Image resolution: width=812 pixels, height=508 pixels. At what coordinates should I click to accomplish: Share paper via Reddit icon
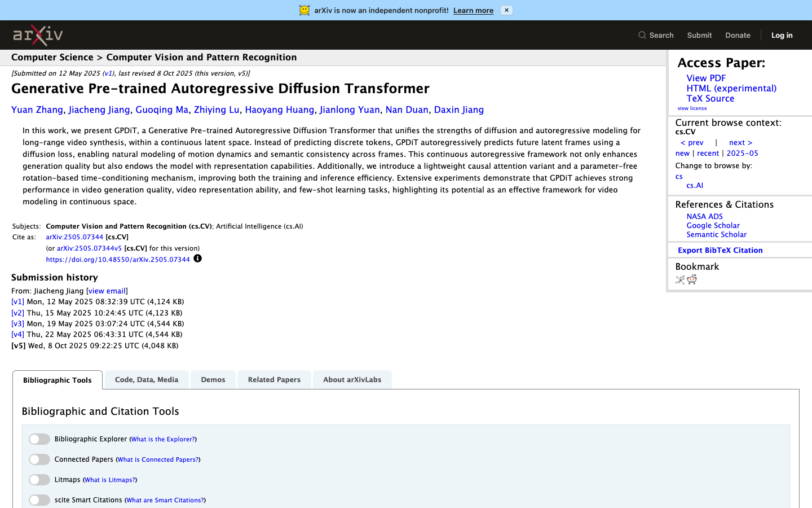pos(692,279)
